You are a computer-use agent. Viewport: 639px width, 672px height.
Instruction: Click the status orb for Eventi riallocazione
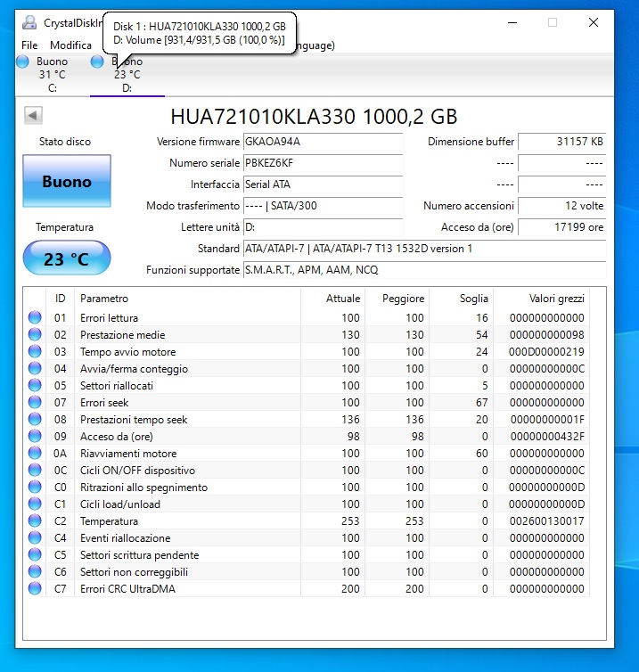(x=35, y=537)
